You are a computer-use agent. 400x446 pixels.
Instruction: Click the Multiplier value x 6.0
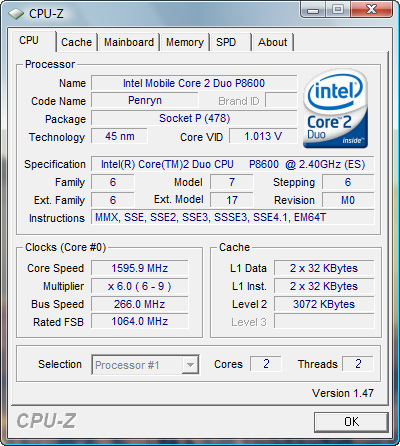[x=140, y=286]
